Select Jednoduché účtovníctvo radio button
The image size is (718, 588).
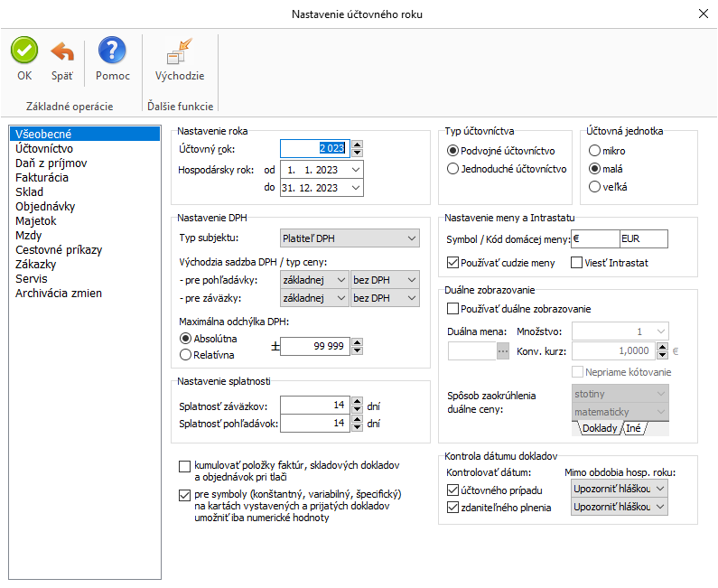452,169
